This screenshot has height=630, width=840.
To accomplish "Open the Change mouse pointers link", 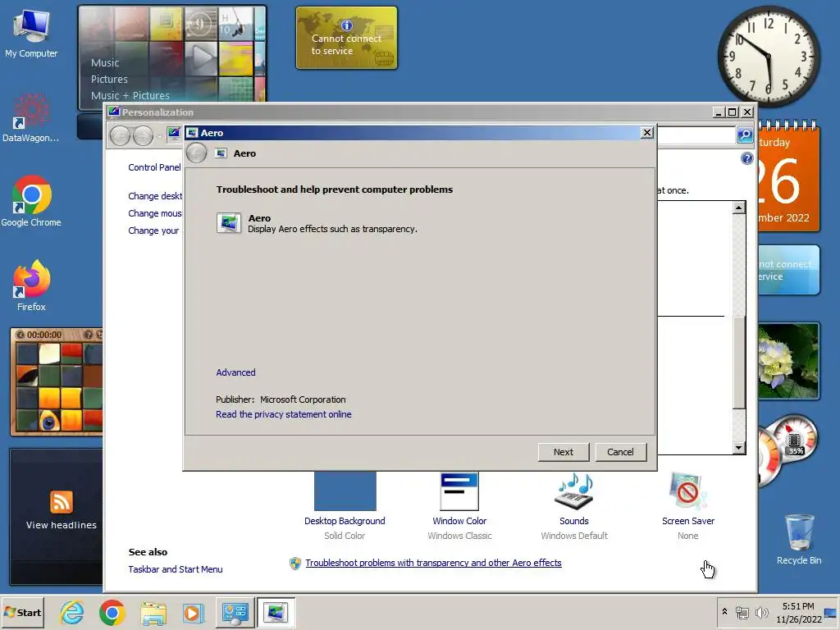I will 155,213.
